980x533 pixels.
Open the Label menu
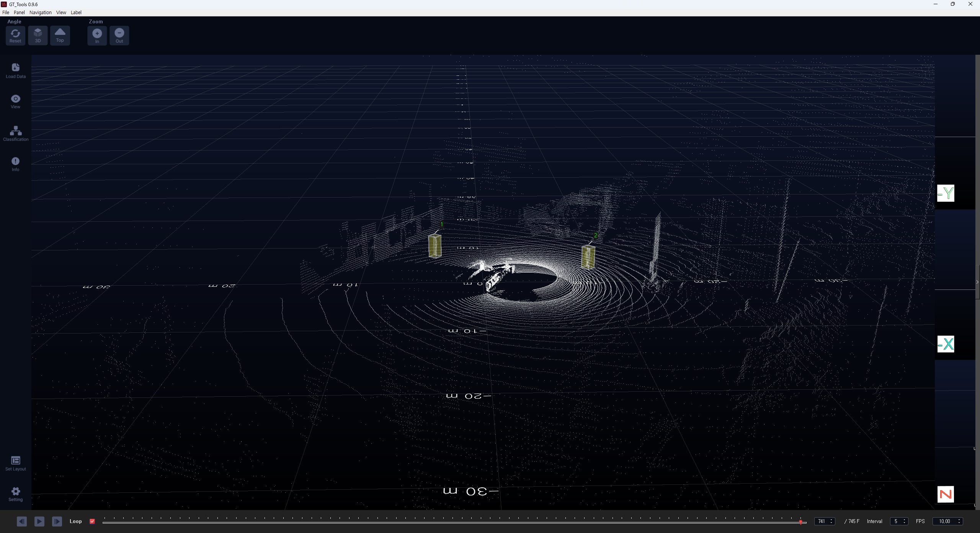coord(76,12)
